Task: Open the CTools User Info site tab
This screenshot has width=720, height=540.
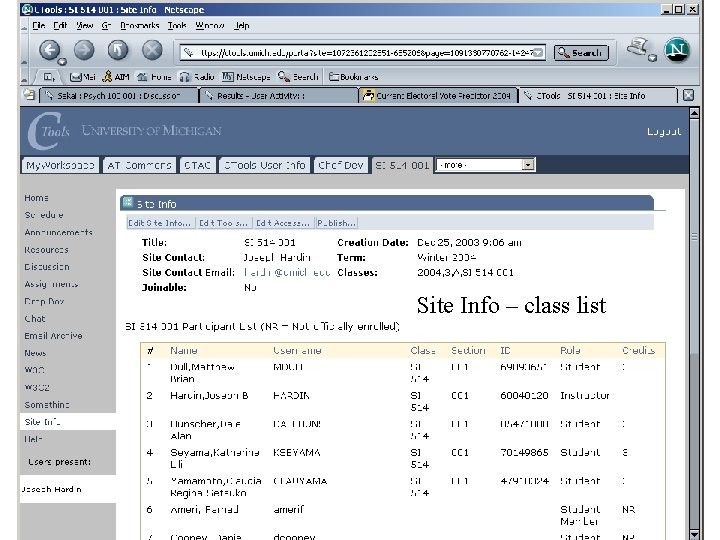Action: point(264,165)
